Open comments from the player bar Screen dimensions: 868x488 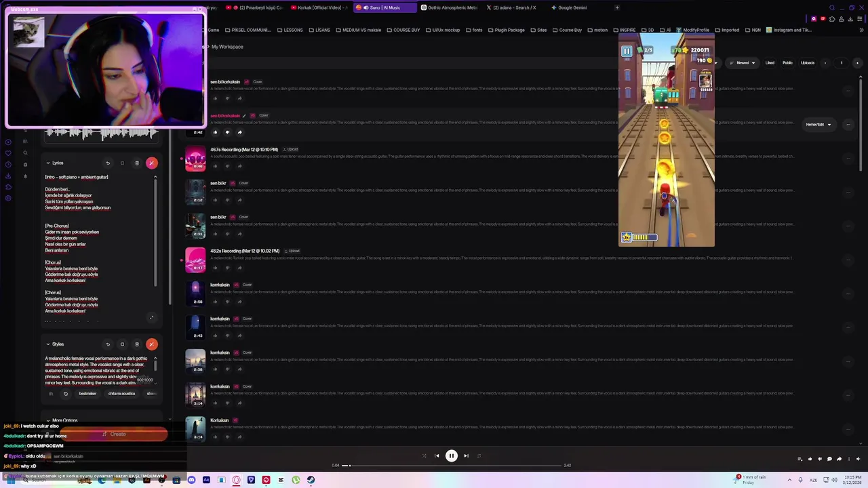(829, 459)
